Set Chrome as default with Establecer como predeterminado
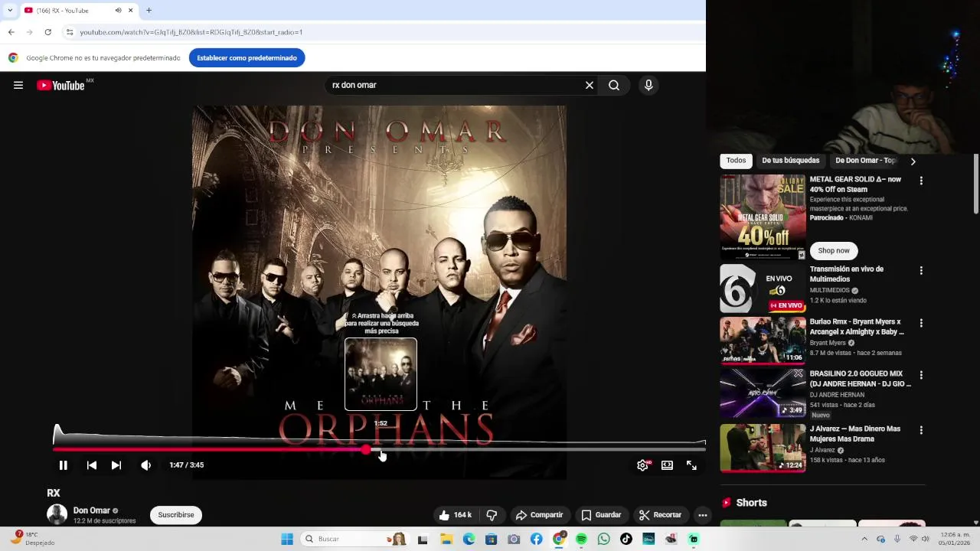 (x=247, y=58)
